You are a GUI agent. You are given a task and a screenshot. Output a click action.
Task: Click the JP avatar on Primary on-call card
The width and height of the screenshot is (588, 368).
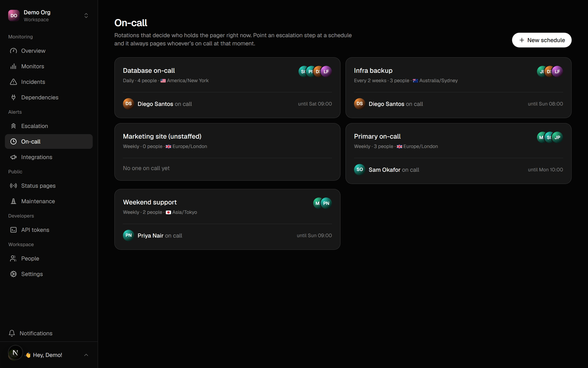pyautogui.click(x=557, y=137)
